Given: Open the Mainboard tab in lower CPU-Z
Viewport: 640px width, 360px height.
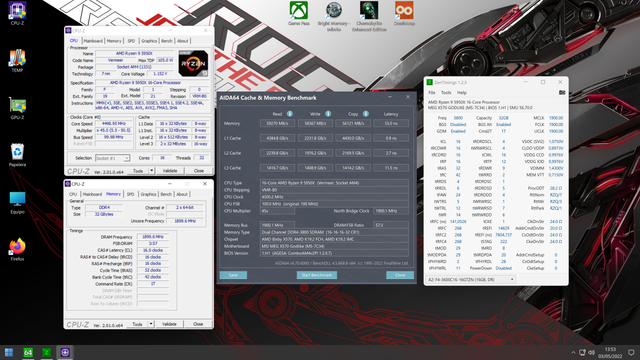Looking at the screenshot, I should point(92,194).
